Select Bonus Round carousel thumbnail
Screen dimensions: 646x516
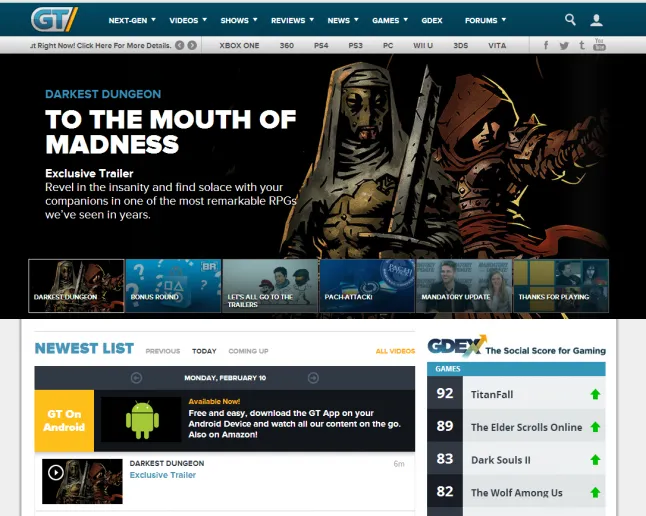(x=173, y=286)
